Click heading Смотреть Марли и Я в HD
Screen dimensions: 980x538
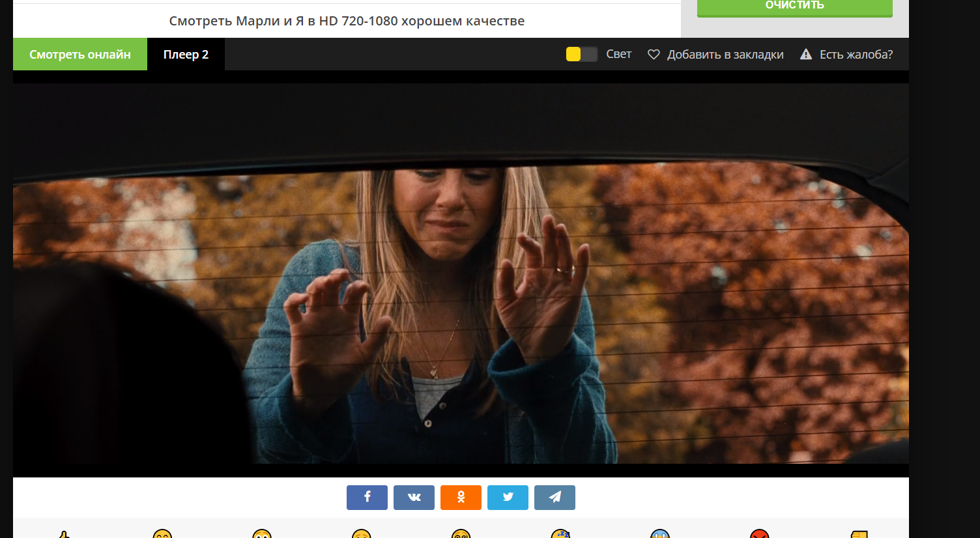[x=347, y=21]
